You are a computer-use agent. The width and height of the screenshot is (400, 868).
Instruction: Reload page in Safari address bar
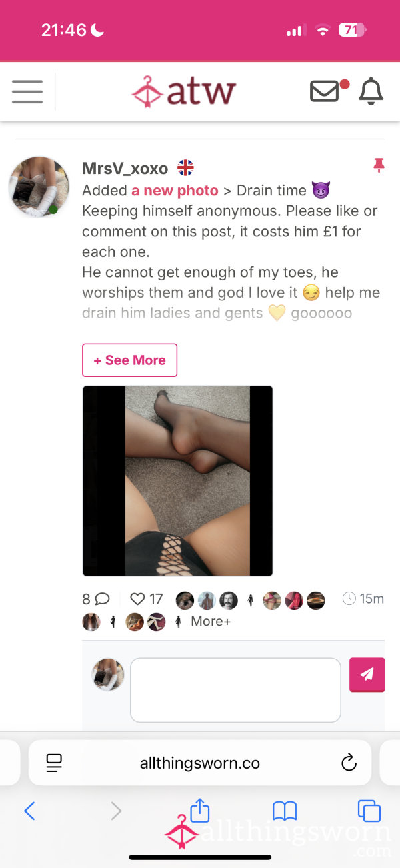(349, 763)
